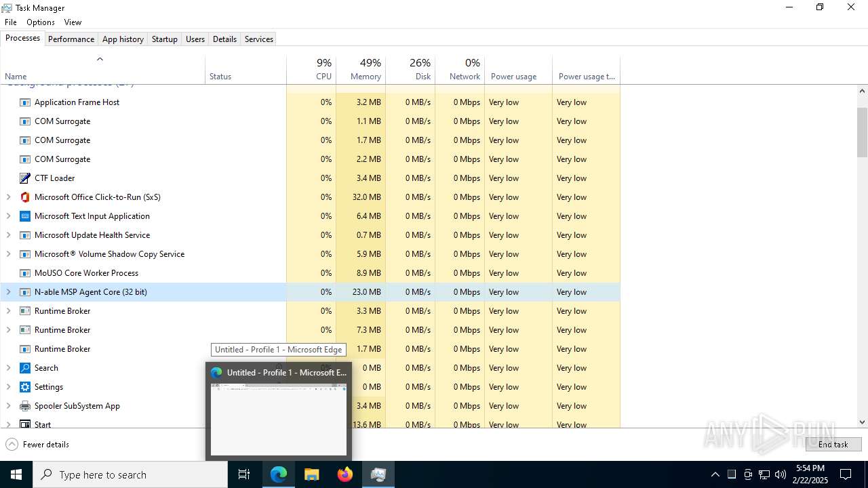Viewport: 868px width, 488px height.
Task: Switch to the Performance tab
Action: 71,39
